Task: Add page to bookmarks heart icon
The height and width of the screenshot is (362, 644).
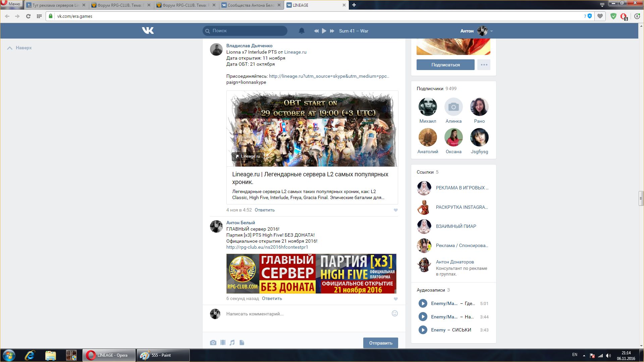Action: [x=600, y=16]
